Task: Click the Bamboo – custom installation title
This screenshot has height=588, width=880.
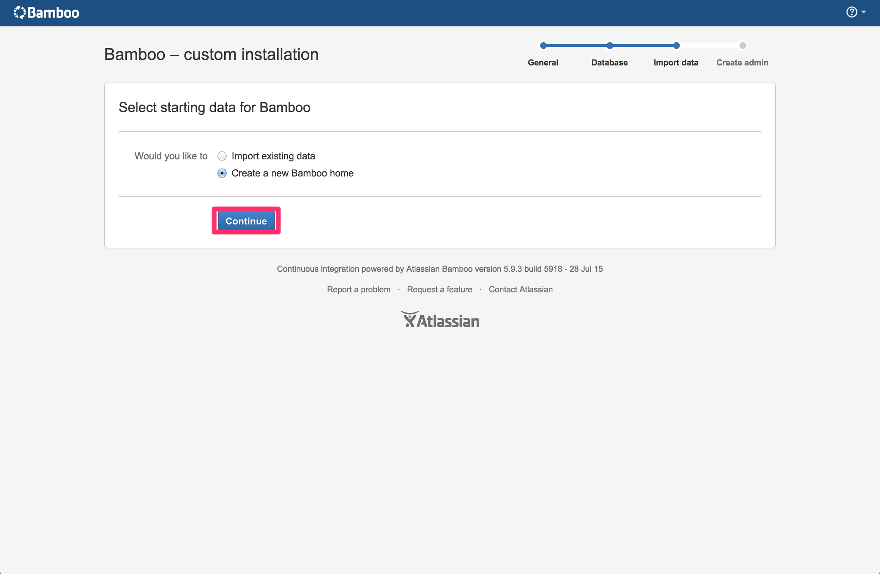Action: 211,55
